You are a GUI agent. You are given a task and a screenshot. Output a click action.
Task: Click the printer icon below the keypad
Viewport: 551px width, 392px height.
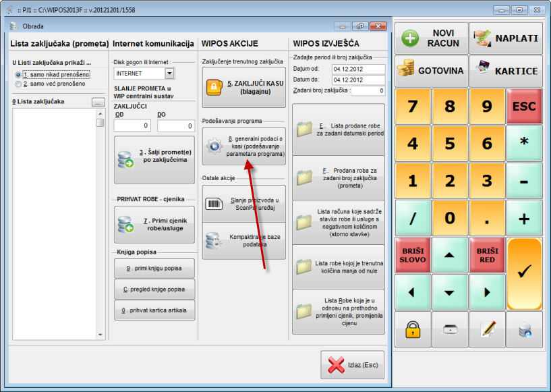pyautogui.click(x=450, y=329)
